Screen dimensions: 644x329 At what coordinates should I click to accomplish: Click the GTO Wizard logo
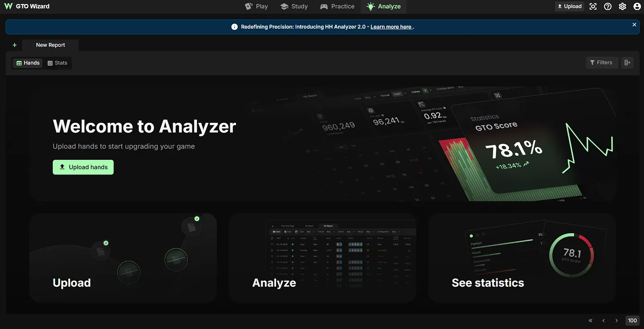27,6
